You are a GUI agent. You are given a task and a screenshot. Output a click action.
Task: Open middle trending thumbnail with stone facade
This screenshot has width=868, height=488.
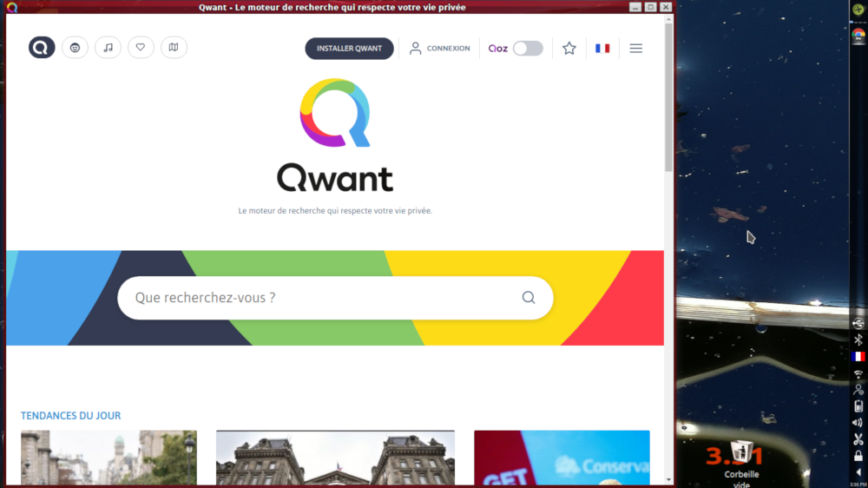335,458
